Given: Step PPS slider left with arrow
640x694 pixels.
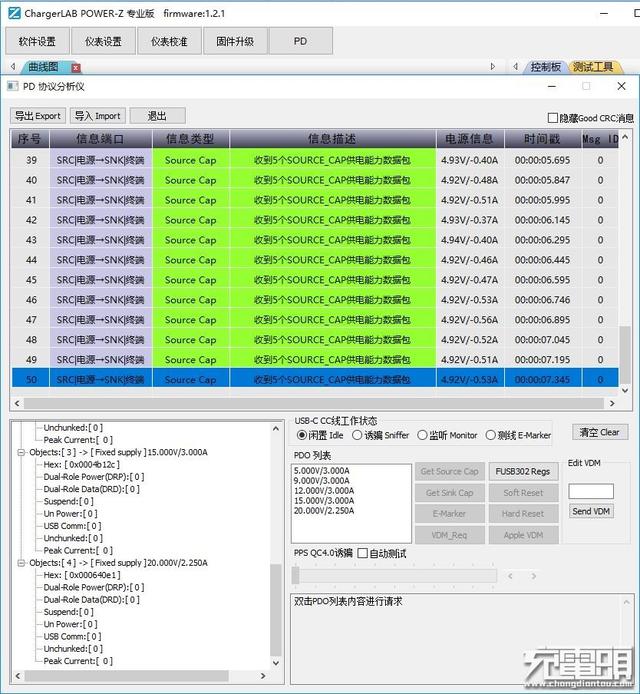Looking at the screenshot, I should click(x=510, y=576).
